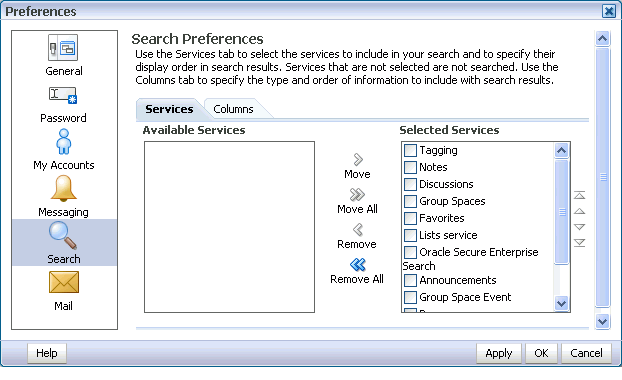622x380 pixels.
Task: Click the Remove text label
Action: point(357,244)
